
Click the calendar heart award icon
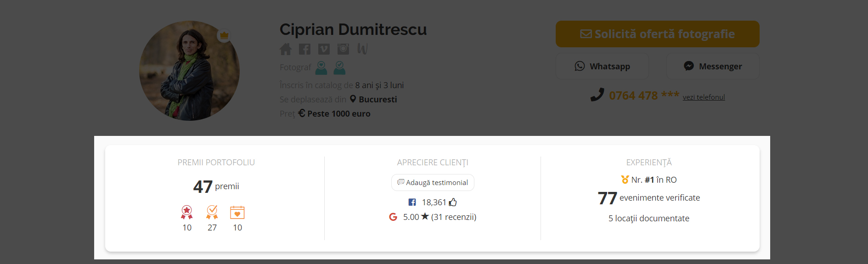237,212
